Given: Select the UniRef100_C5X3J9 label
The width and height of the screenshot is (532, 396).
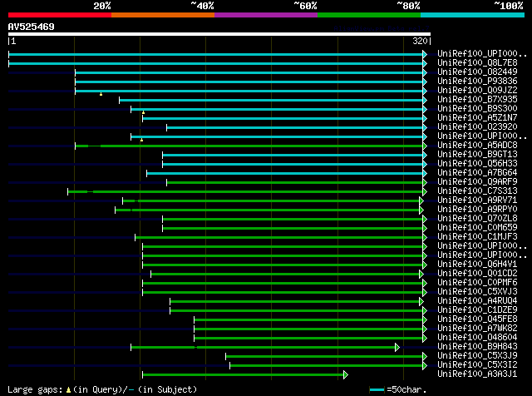Looking at the screenshot, I should click(477, 356).
